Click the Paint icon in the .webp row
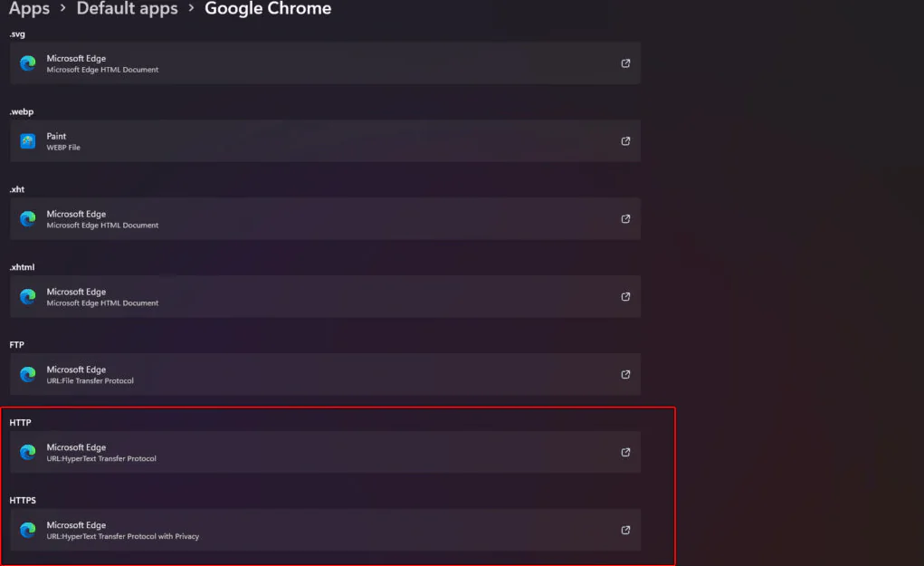Screen dimensions: 924x566 coord(28,141)
